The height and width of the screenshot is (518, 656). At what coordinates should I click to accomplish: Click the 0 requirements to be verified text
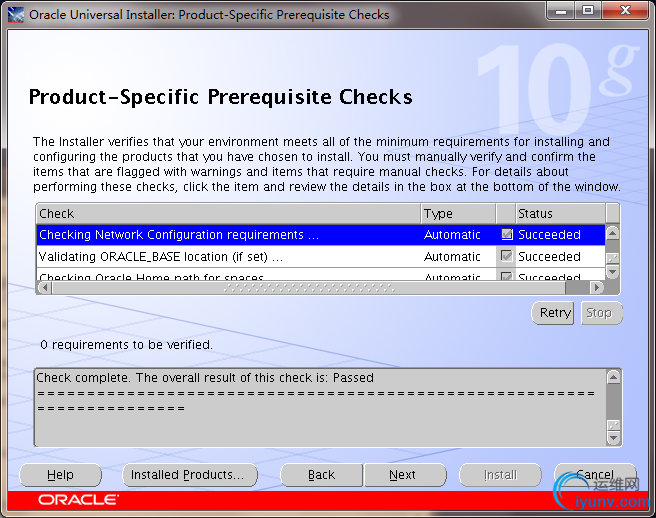tap(127, 345)
